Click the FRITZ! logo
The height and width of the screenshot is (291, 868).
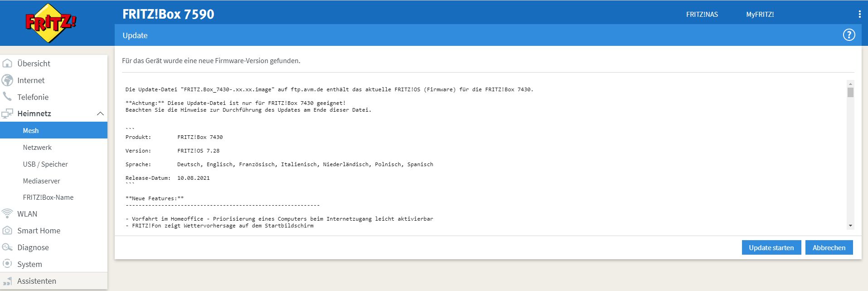pyautogui.click(x=51, y=23)
